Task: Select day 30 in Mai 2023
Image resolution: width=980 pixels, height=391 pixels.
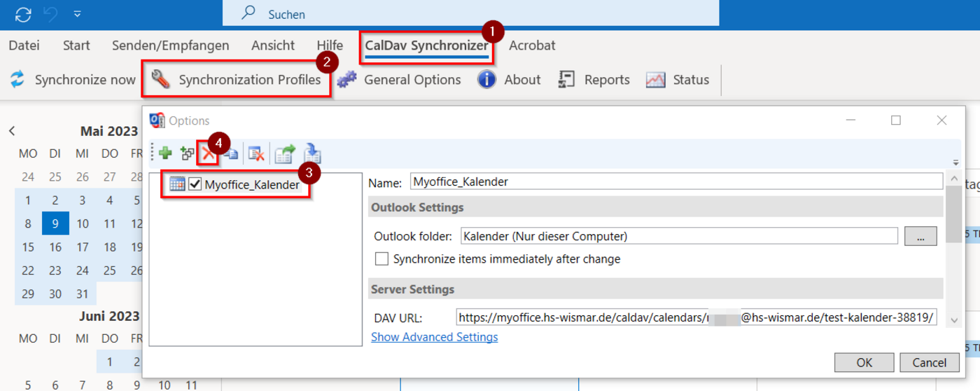Action: (55, 294)
